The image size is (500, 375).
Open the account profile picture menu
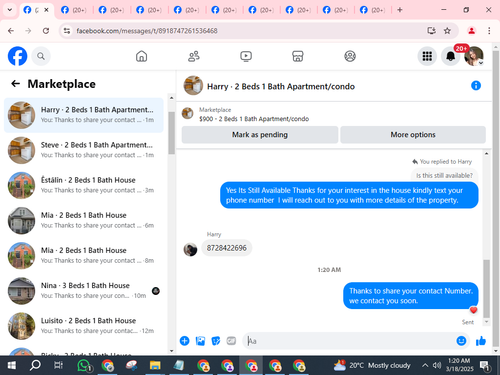(474, 56)
